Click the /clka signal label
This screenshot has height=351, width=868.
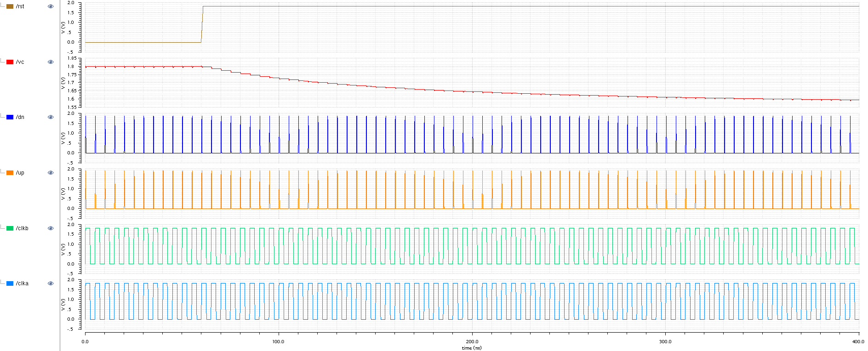pyautogui.click(x=22, y=283)
